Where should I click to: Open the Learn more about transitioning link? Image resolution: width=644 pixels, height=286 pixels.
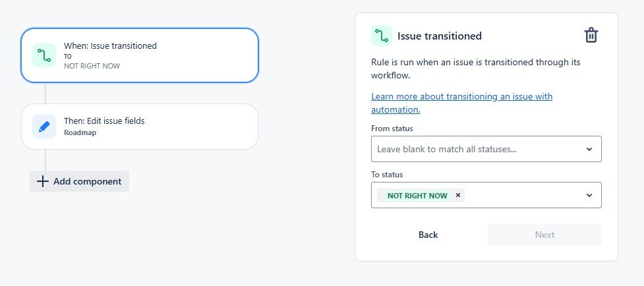click(461, 103)
